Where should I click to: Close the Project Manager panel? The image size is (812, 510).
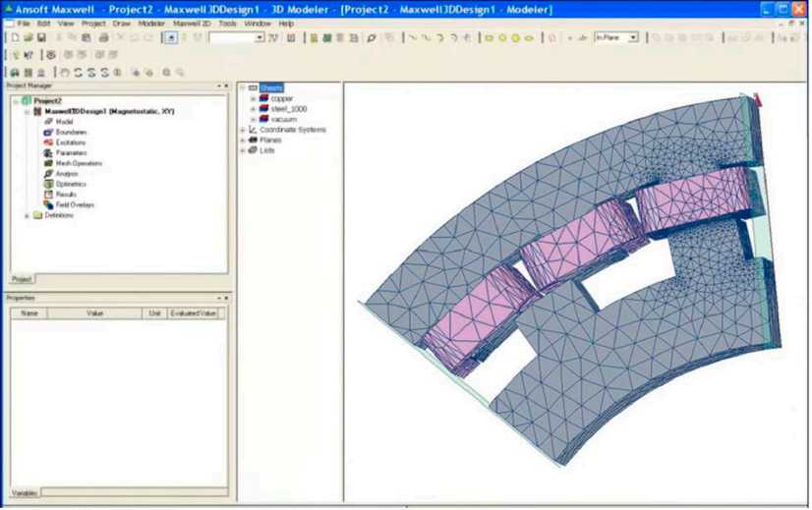(226, 85)
